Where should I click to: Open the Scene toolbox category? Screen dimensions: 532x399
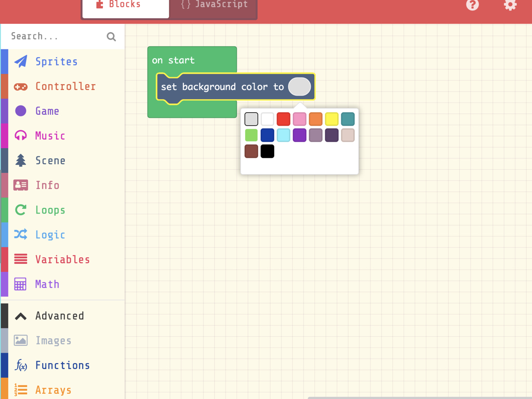(63, 161)
